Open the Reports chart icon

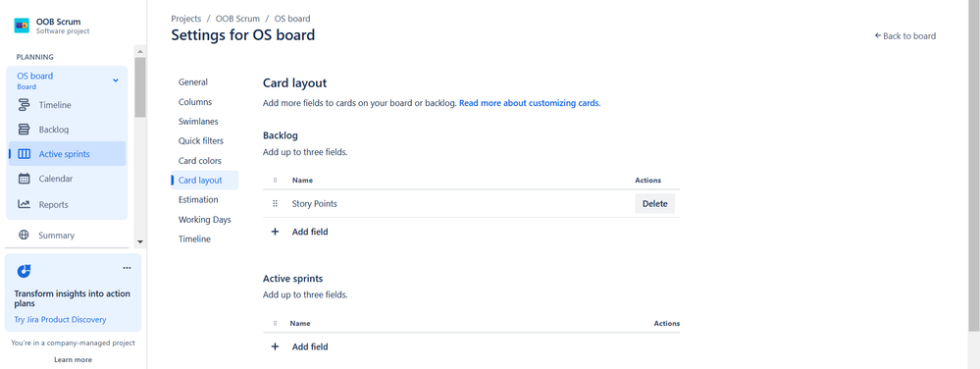[x=24, y=204]
